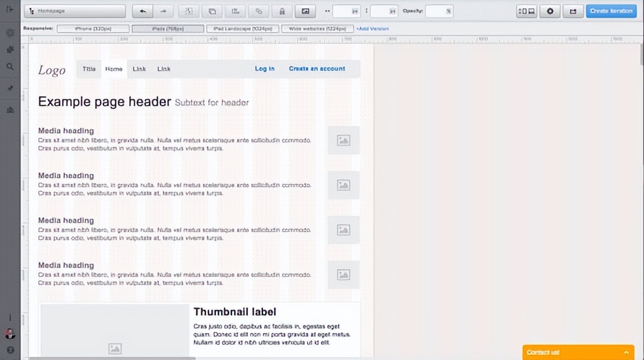
Task: Click the export share icon near Create Iteration
Action: click(573, 11)
